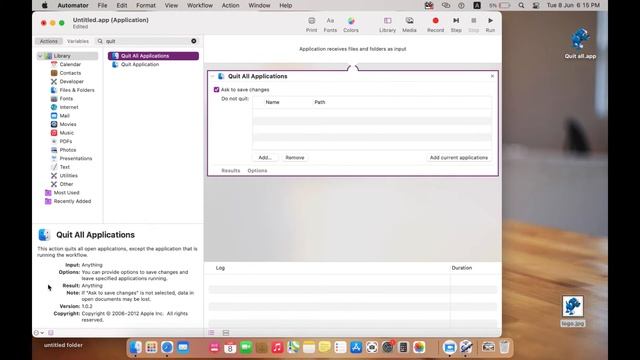Image resolution: width=640 pixels, height=360 pixels.
Task: Collapse the Quit All Applications action
Action: coord(212,76)
